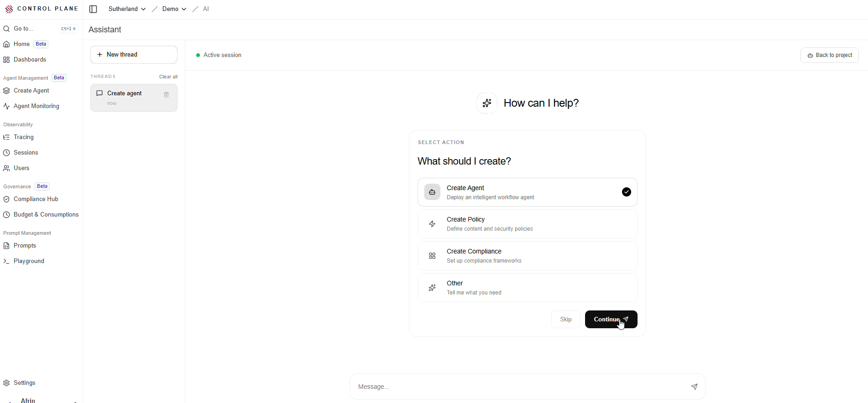The image size is (868, 403).
Task: Click the Create Agent sidebar item
Action: 31,91
